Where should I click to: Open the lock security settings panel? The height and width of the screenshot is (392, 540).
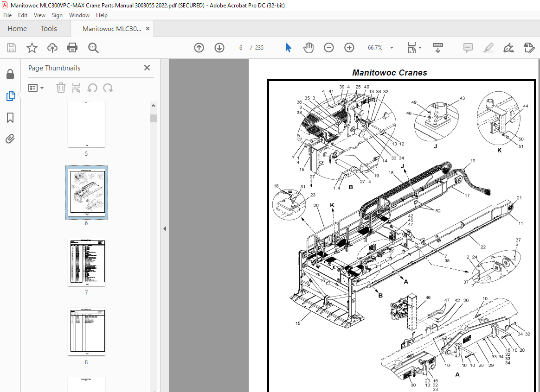[10, 74]
